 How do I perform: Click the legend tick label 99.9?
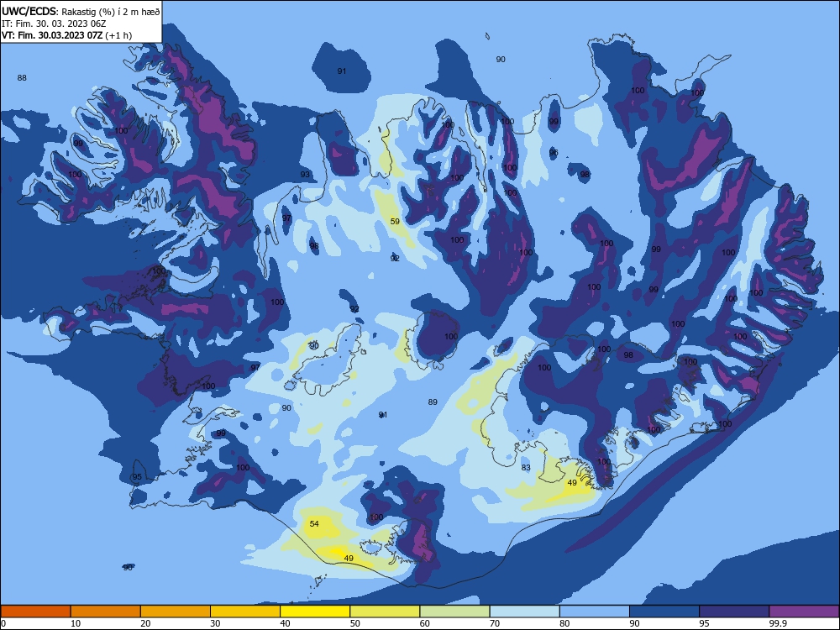777,623
